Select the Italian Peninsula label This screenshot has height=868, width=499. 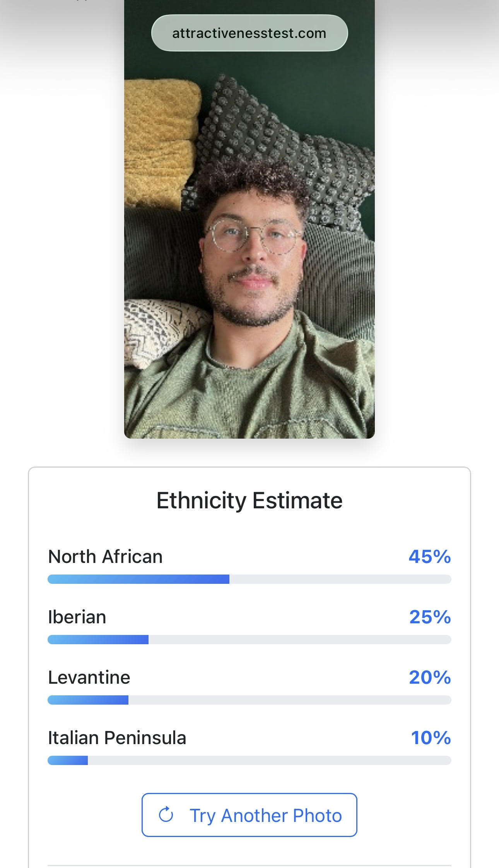click(x=117, y=738)
